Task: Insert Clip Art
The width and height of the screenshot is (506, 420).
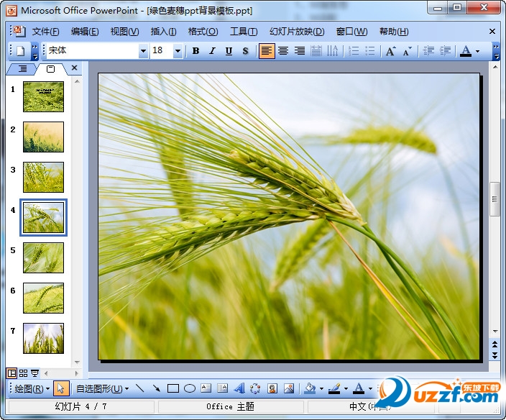Action: pyautogui.click(x=272, y=388)
